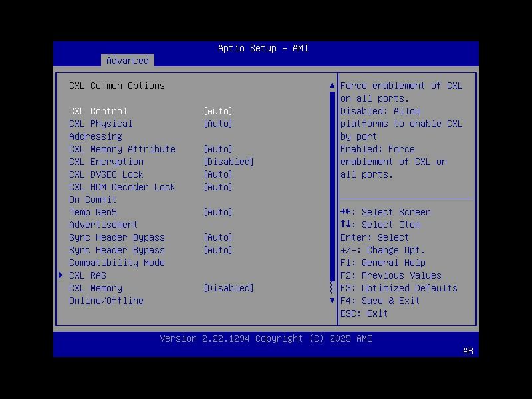Click the CXL Common Options heading
The width and height of the screenshot is (532, 399).
[117, 86]
